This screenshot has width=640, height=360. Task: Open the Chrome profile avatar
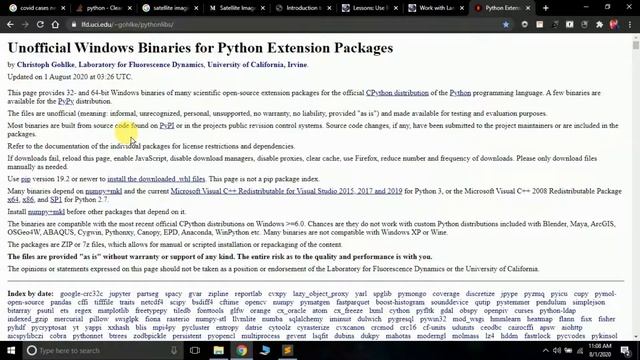pyautogui.click(x=613, y=24)
